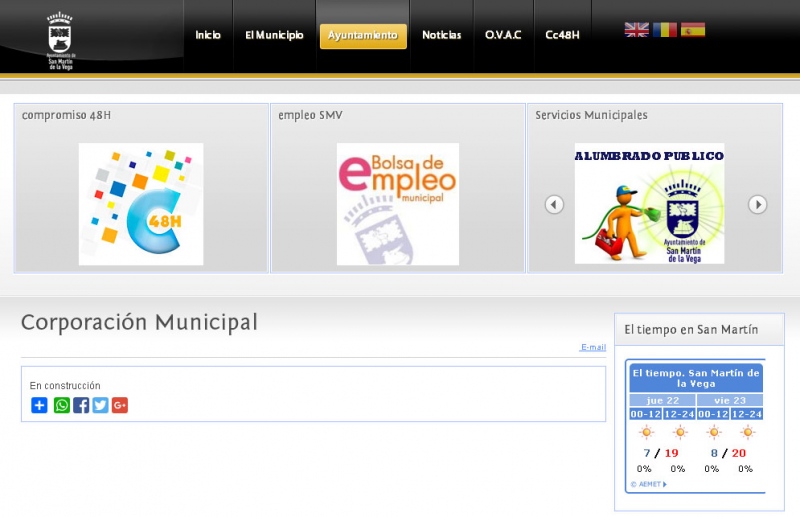Click the San Martín de la Vega logo
This screenshot has width=800, height=517.
pyautogui.click(x=61, y=41)
